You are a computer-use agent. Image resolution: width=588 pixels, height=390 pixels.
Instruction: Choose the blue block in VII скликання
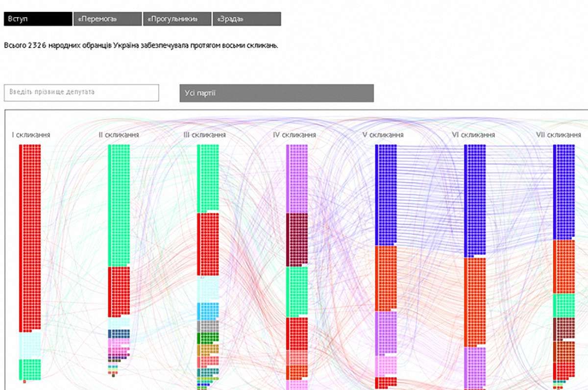[x=564, y=192]
